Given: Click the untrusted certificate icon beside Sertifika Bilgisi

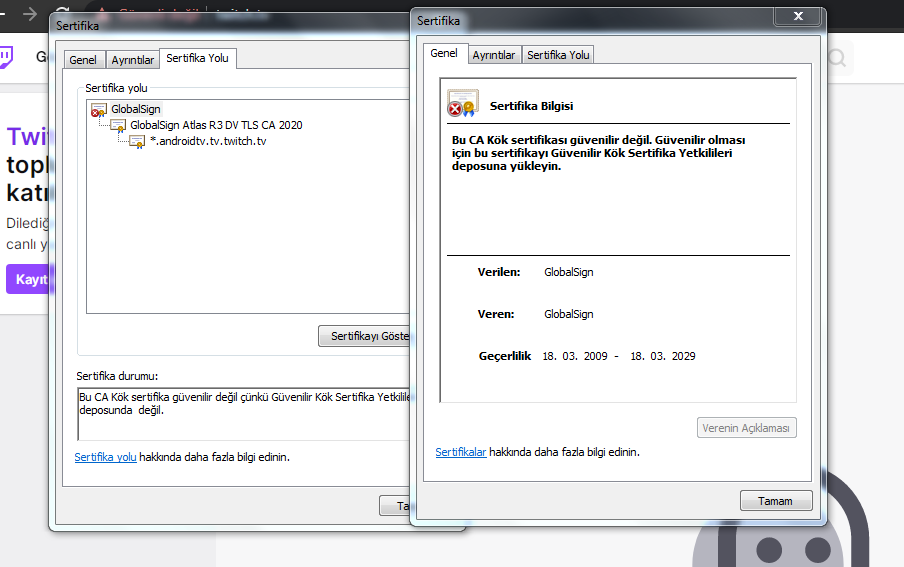Looking at the screenshot, I should [x=463, y=103].
